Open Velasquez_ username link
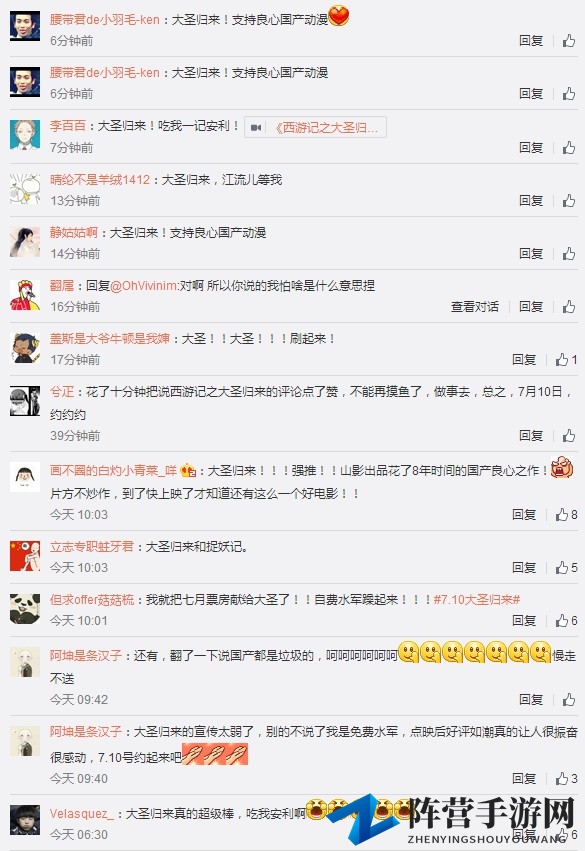The width and height of the screenshot is (585, 851). click(82, 814)
